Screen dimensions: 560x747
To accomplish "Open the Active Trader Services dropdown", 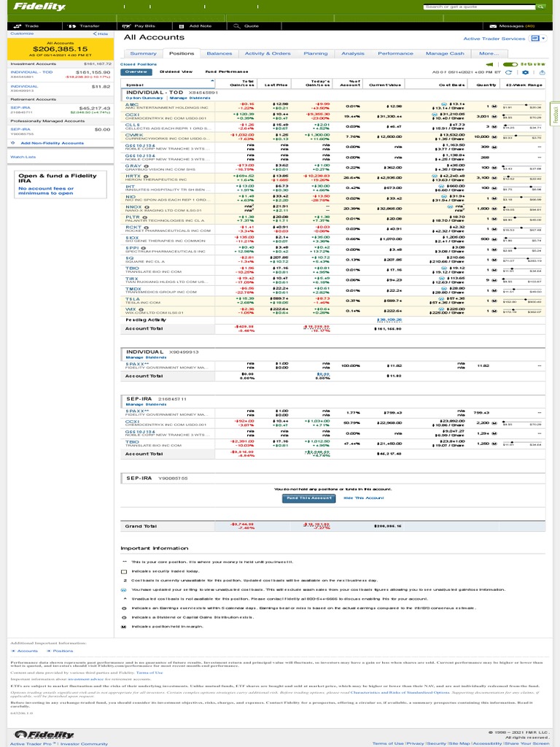I will pos(538,39).
